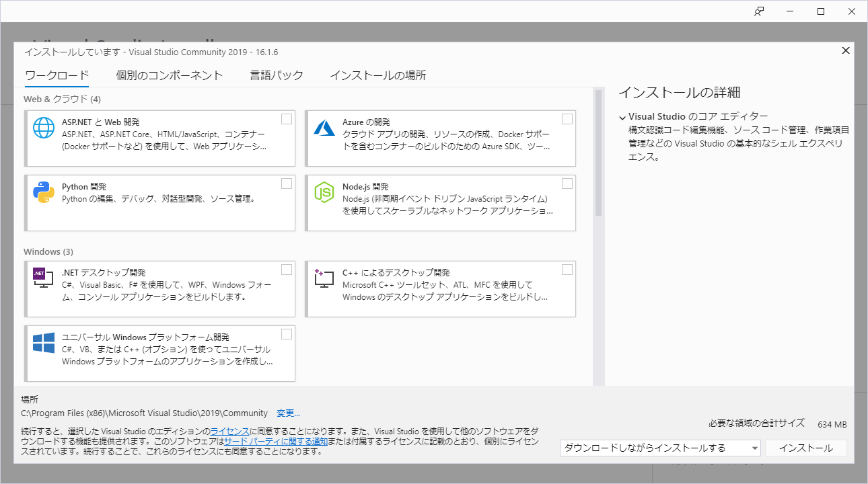Open the 言語パック tab
This screenshot has width=868, height=484.
click(277, 75)
